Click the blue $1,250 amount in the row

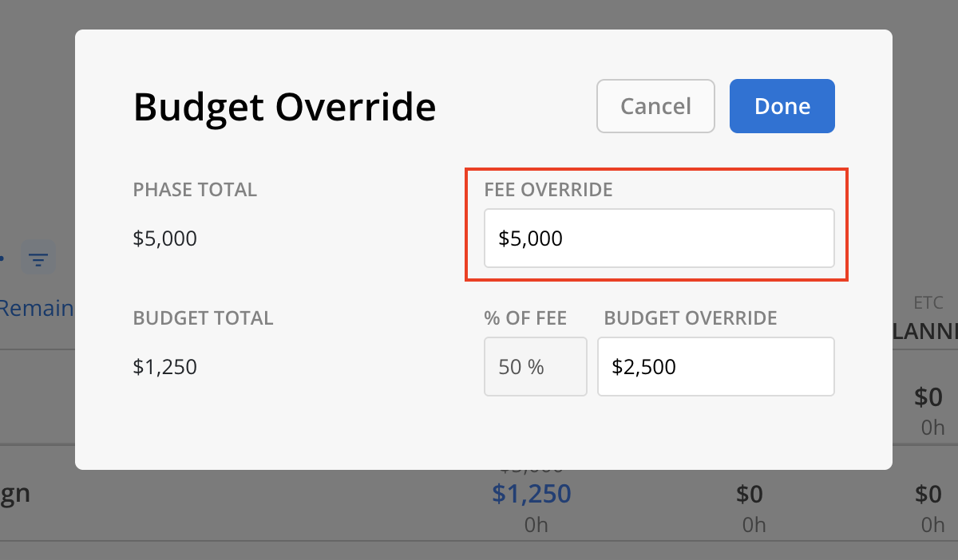point(532,494)
